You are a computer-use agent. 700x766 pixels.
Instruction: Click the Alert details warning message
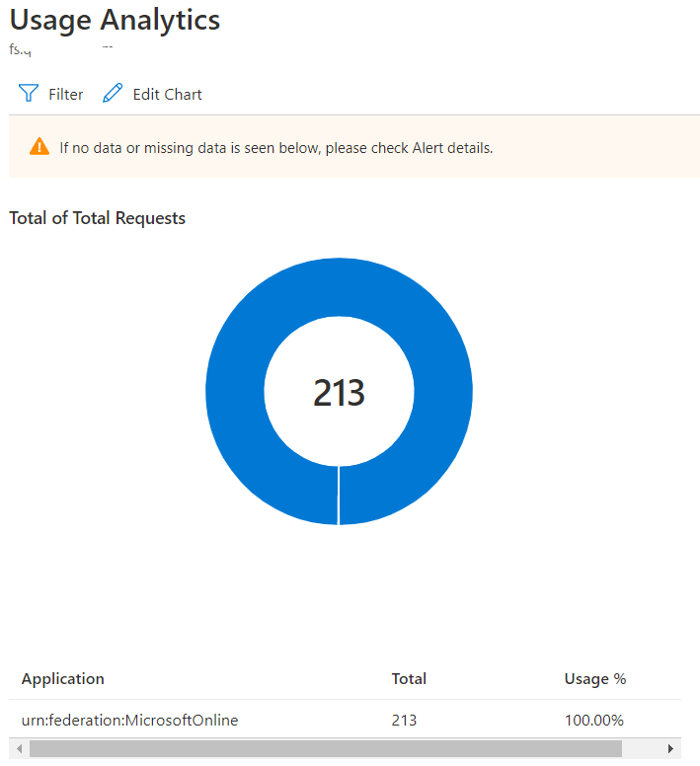coord(275,148)
